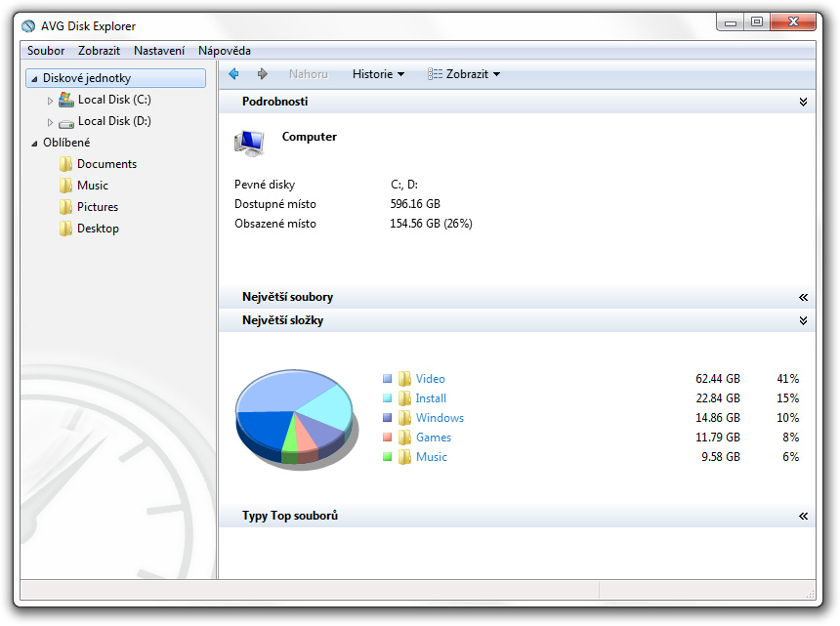This screenshot has height=626, width=840.
Task: Open the Soubor menu
Action: pyautogui.click(x=46, y=51)
